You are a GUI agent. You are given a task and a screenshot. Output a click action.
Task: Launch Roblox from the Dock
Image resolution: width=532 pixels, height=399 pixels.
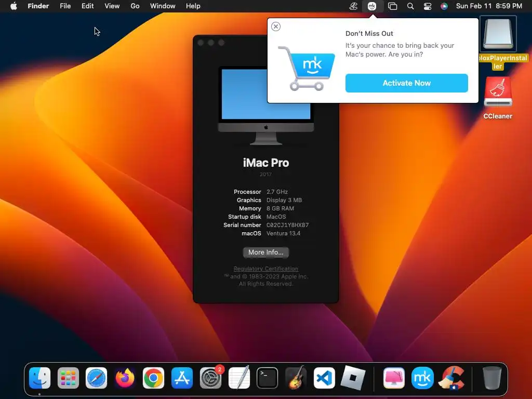click(x=353, y=378)
